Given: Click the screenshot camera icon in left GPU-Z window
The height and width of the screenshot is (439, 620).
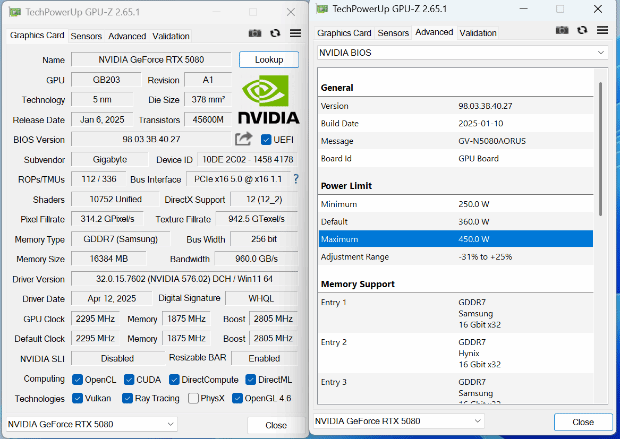Looking at the screenshot, I should point(255,33).
